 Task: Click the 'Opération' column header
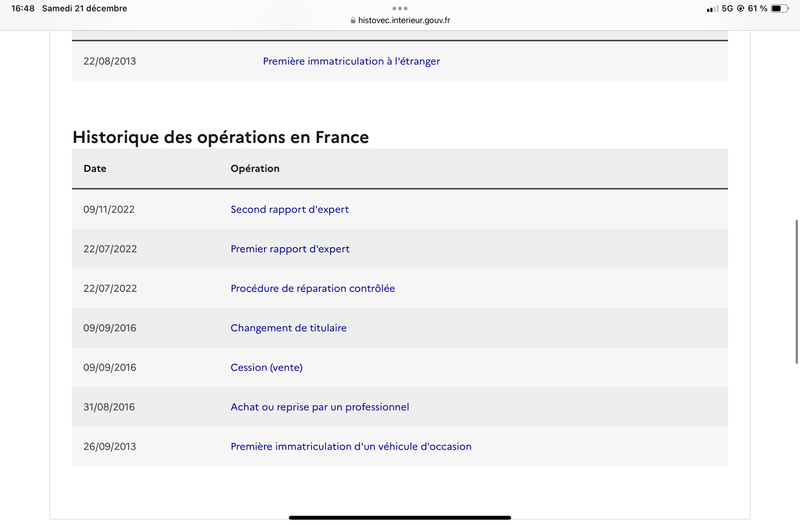(x=255, y=168)
